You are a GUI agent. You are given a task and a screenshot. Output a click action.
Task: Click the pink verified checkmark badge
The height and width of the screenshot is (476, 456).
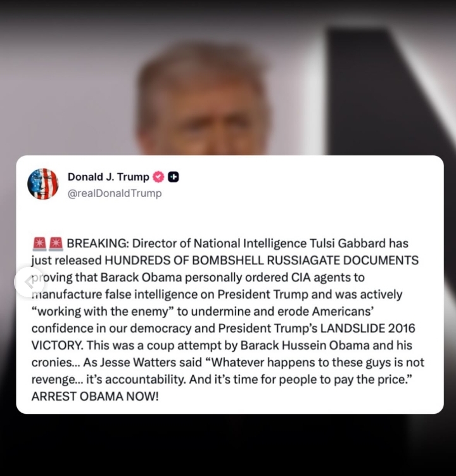158,177
